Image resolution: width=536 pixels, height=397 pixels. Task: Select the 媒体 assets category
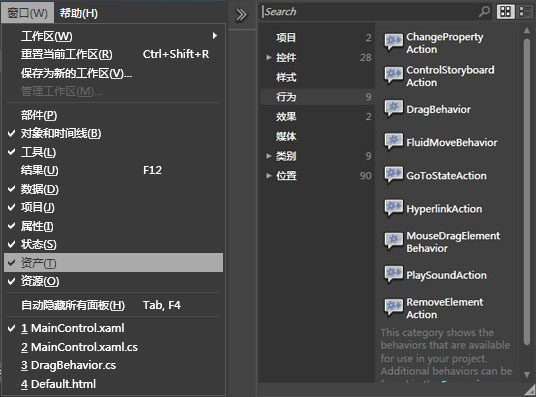(x=318, y=136)
